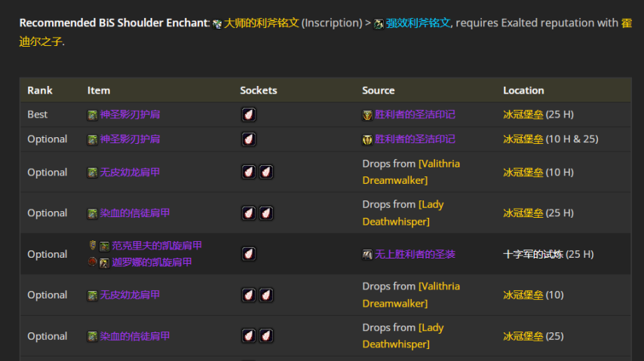This screenshot has width=644, height=361.
Task: Click the Location column header
Action: 523,90
